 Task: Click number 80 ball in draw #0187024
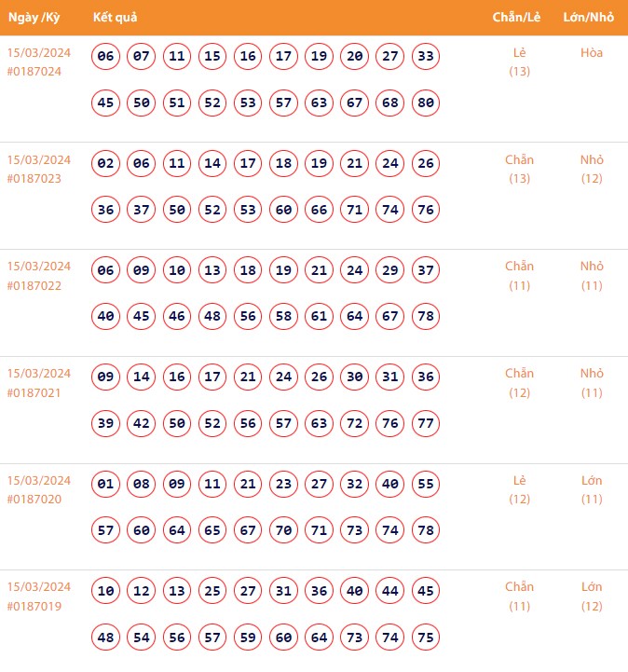426,103
